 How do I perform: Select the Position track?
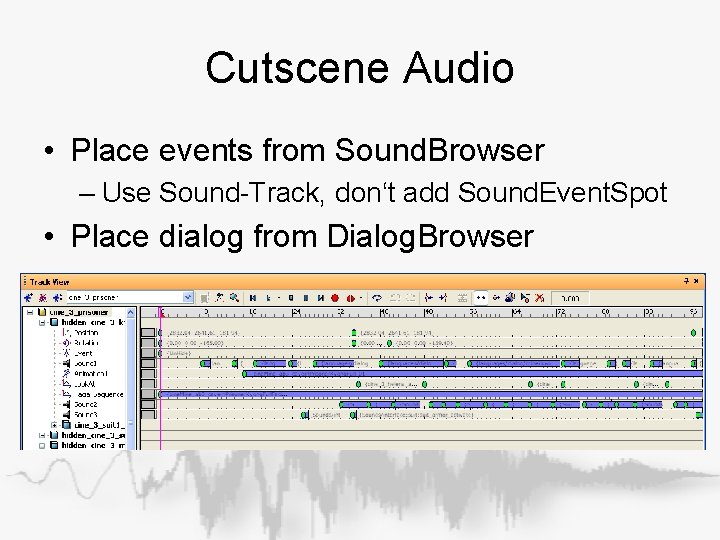(x=86, y=332)
